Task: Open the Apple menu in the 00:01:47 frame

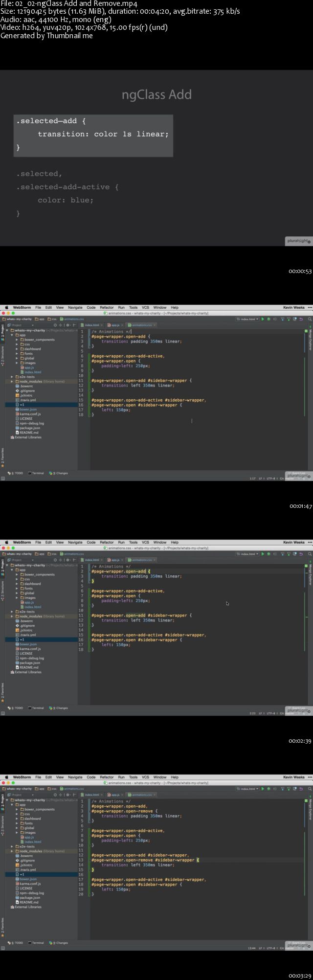Action: click(x=7, y=308)
